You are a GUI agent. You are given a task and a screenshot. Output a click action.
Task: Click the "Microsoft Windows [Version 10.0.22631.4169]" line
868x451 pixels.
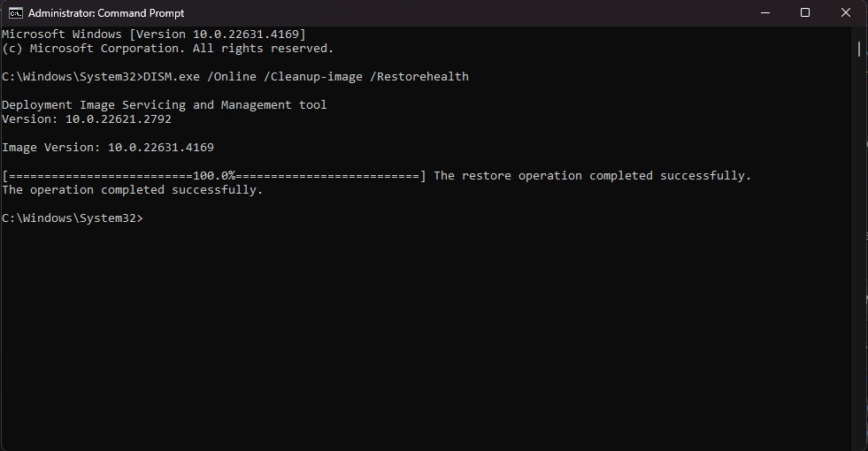pos(154,34)
